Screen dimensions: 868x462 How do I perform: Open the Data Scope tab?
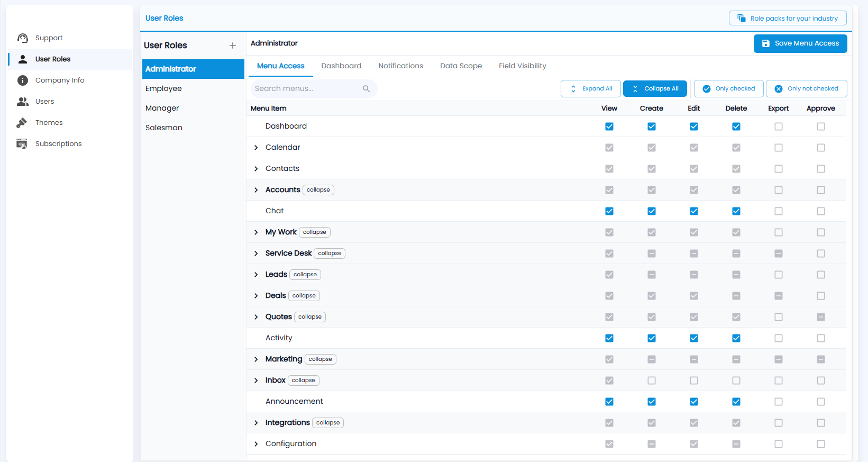pos(461,66)
